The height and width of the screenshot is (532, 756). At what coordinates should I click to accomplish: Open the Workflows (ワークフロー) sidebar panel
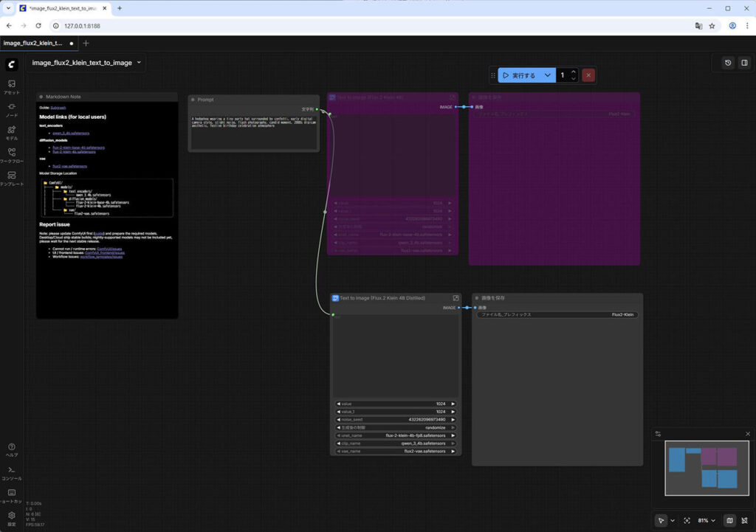pos(12,155)
